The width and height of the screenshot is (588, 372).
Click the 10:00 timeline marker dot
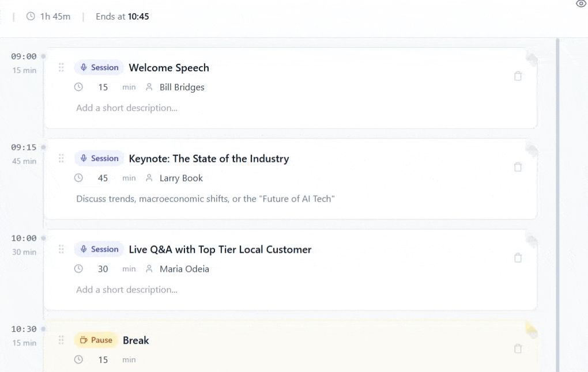pyautogui.click(x=43, y=238)
